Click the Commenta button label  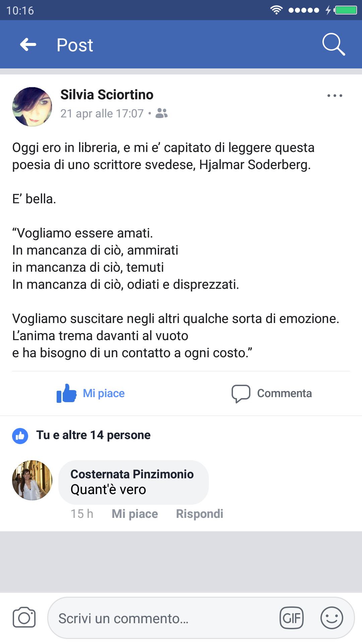point(284,393)
